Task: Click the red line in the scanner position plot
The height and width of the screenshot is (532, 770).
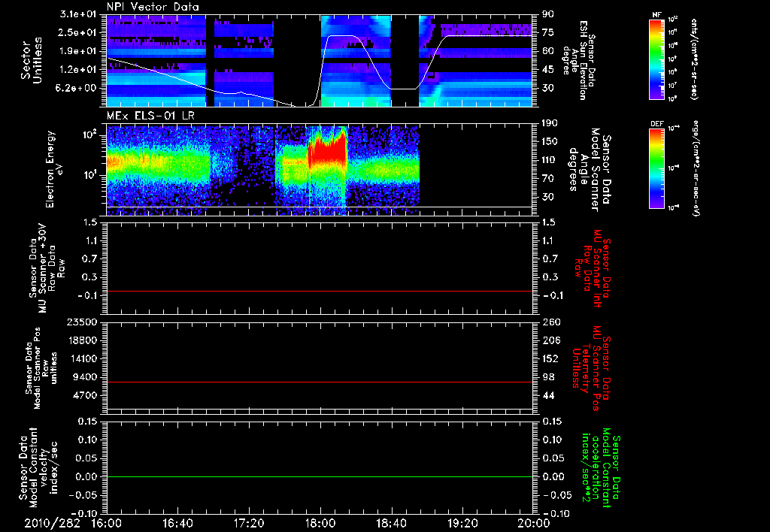Action: (320, 382)
